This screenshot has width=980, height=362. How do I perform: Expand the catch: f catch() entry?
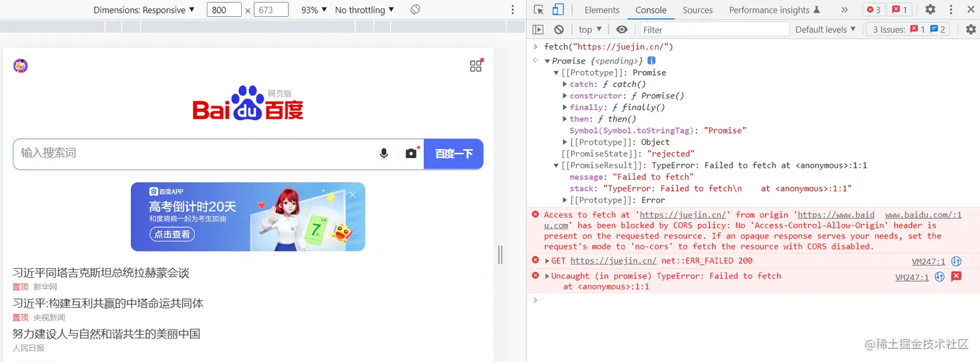565,84
